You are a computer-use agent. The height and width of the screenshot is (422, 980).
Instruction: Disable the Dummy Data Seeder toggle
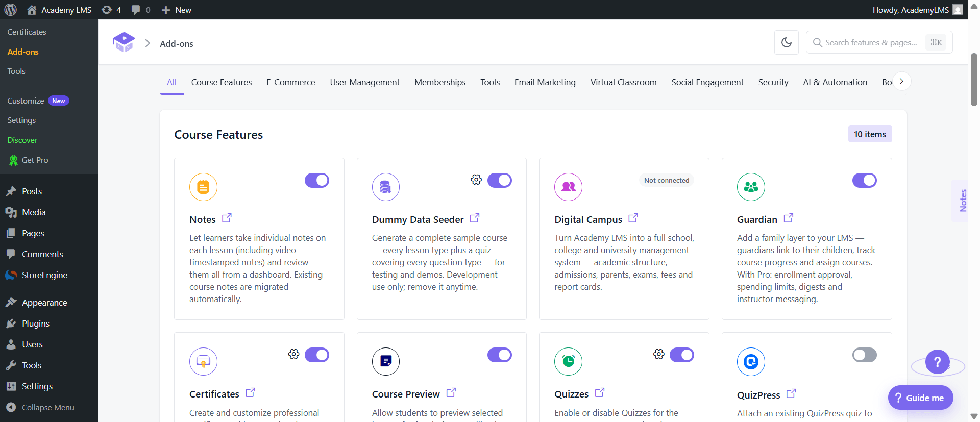pyautogui.click(x=500, y=180)
